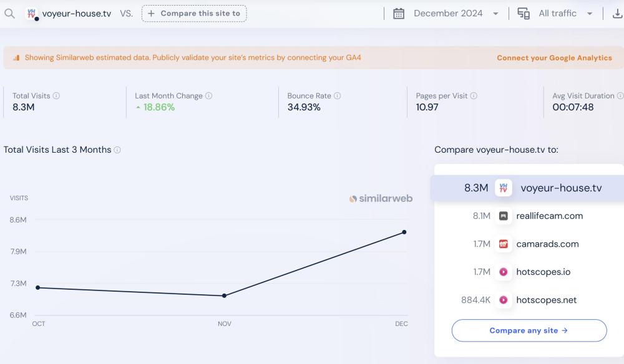
Task: Click info icon next to Last Month Change
Action: (x=209, y=96)
